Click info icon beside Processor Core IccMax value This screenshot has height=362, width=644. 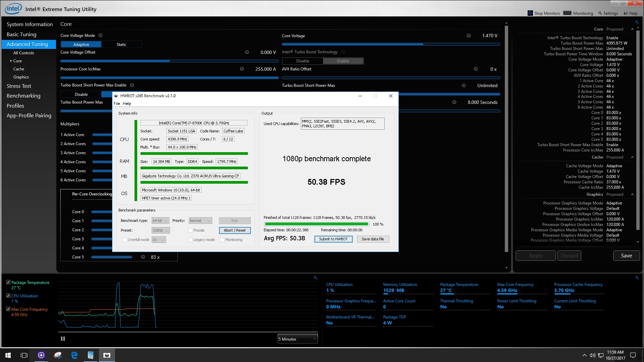(242, 69)
